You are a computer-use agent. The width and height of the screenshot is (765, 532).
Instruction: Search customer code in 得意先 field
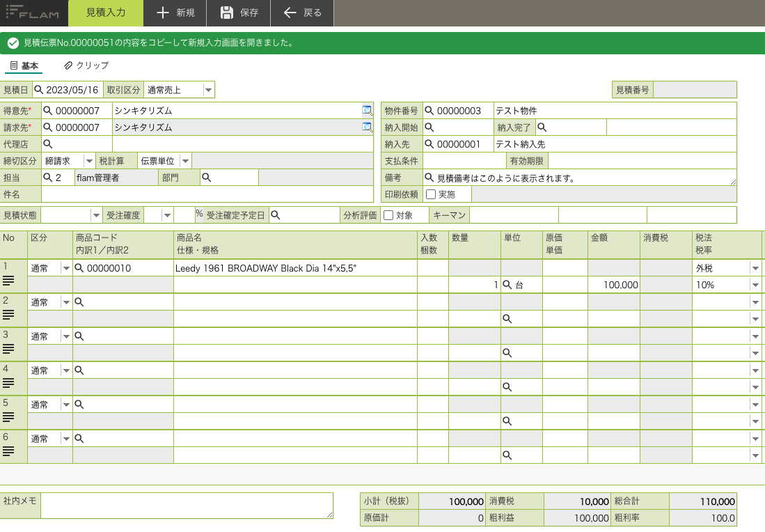click(x=48, y=110)
